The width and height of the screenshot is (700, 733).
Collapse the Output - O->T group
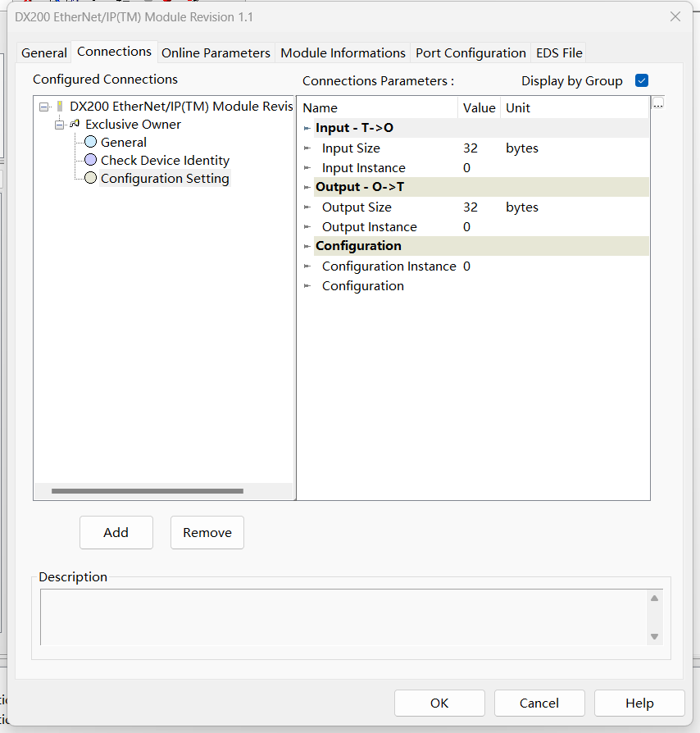[307, 188]
